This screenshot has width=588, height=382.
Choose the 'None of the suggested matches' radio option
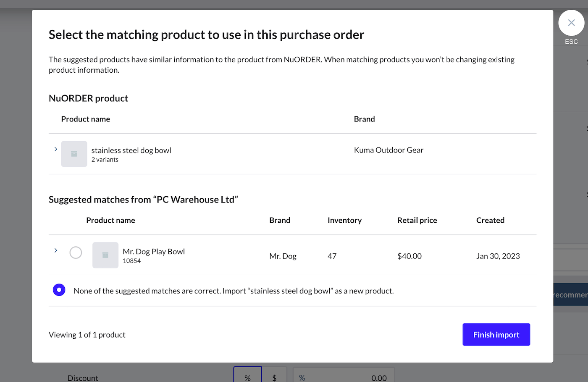click(59, 290)
